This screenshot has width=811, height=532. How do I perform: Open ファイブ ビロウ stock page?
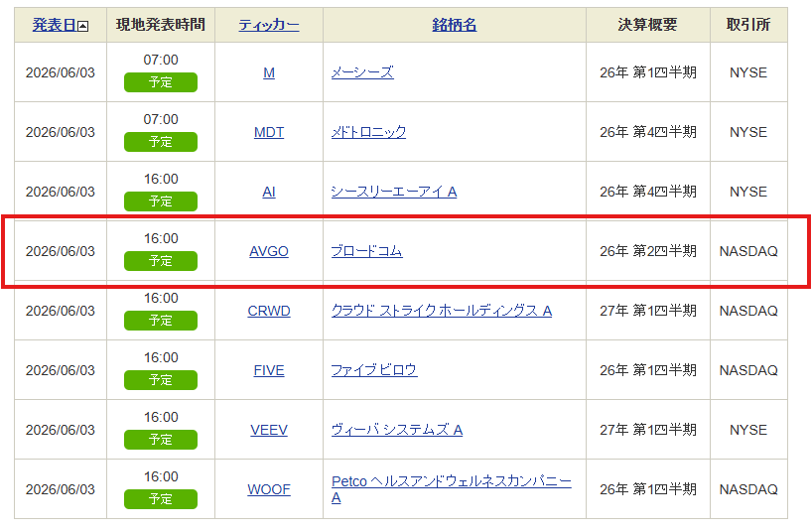click(374, 369)
